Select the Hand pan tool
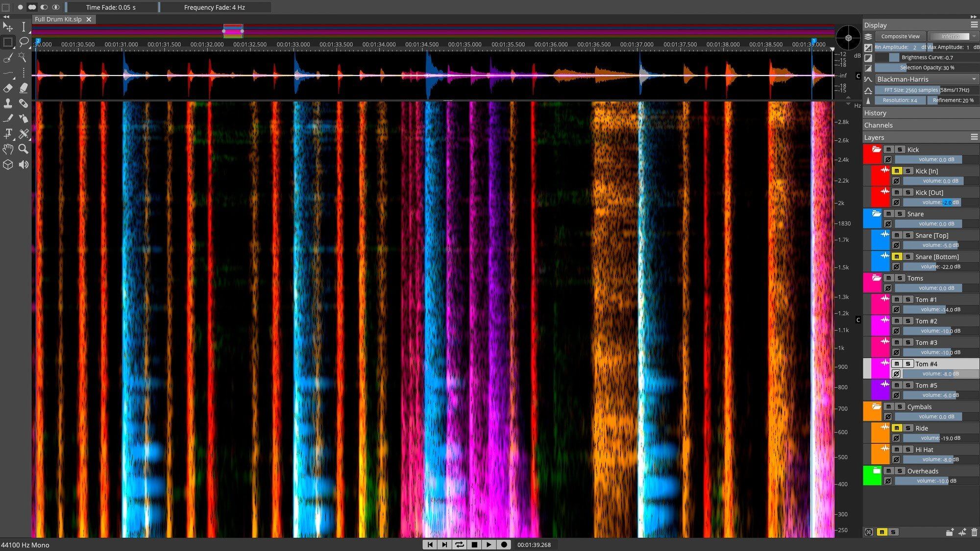Image resolution: width=980 pixels, height=551 pixels. (8, 149)
